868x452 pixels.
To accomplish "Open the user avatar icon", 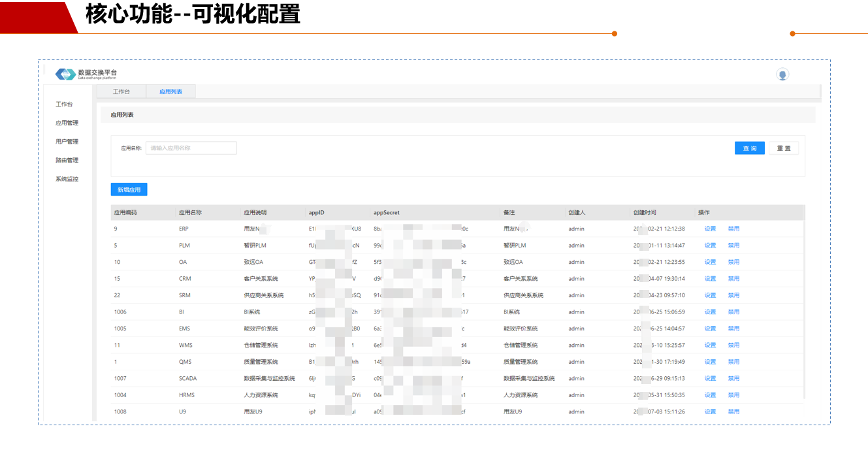I will [x=782, y=74].
